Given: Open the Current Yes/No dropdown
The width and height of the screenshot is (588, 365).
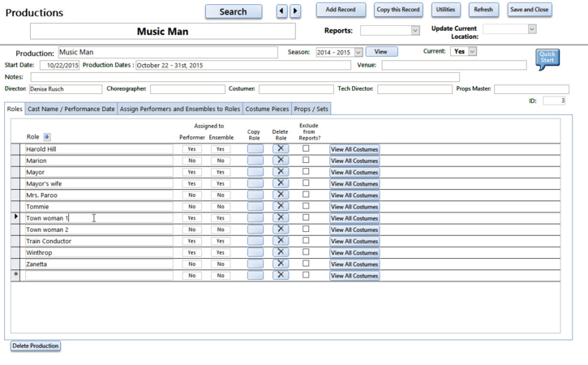Looking at the screenshot, I should point(473,51).
